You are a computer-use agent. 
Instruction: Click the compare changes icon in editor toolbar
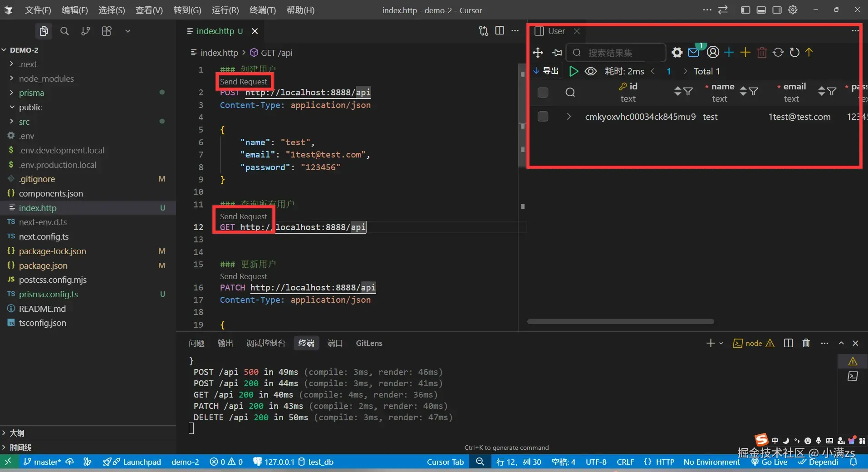point(484,31)
